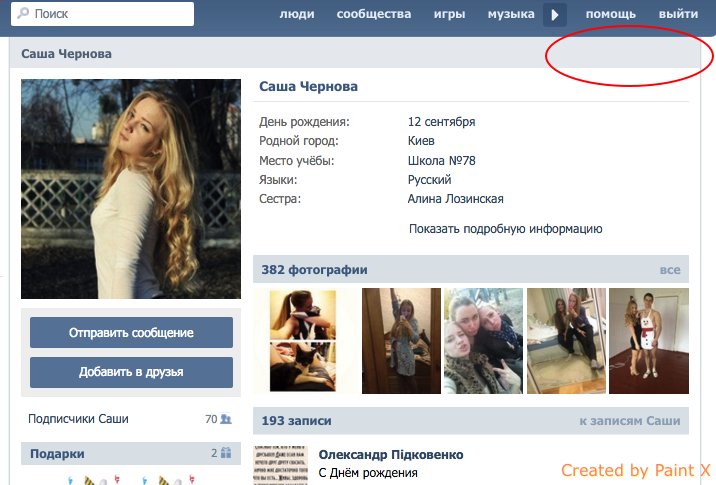Open three girls selfie photo thumbnail
Image resolution: width=716 pixels, height=485 pixels.
483,341
